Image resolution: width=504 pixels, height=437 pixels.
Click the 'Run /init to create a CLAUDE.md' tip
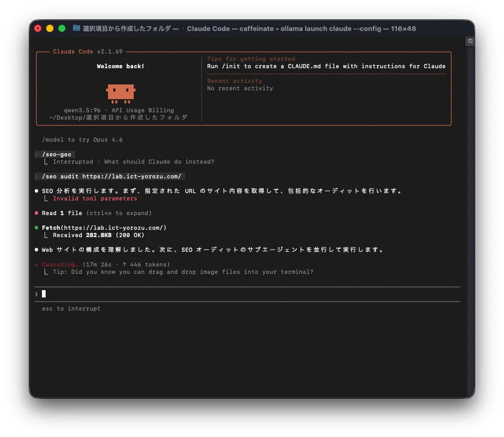326,66
